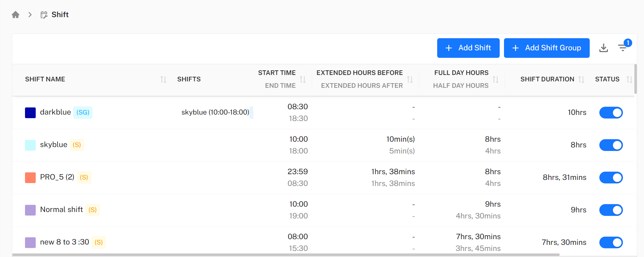Sort by Start Time column
The height and width of the screenshot is (257, 644).
pos(303,79)
